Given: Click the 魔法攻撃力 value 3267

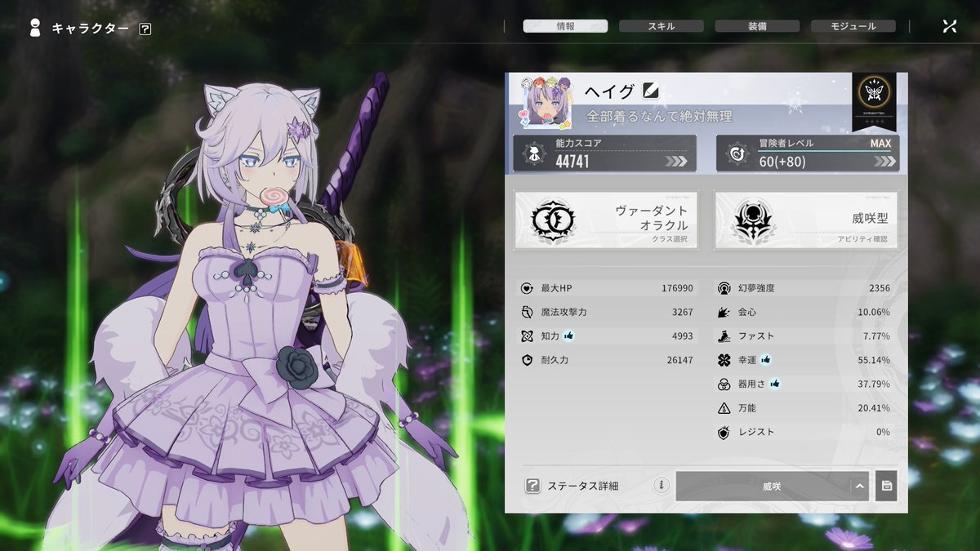Looking at the screenshot, I should [x=682, y=312].
